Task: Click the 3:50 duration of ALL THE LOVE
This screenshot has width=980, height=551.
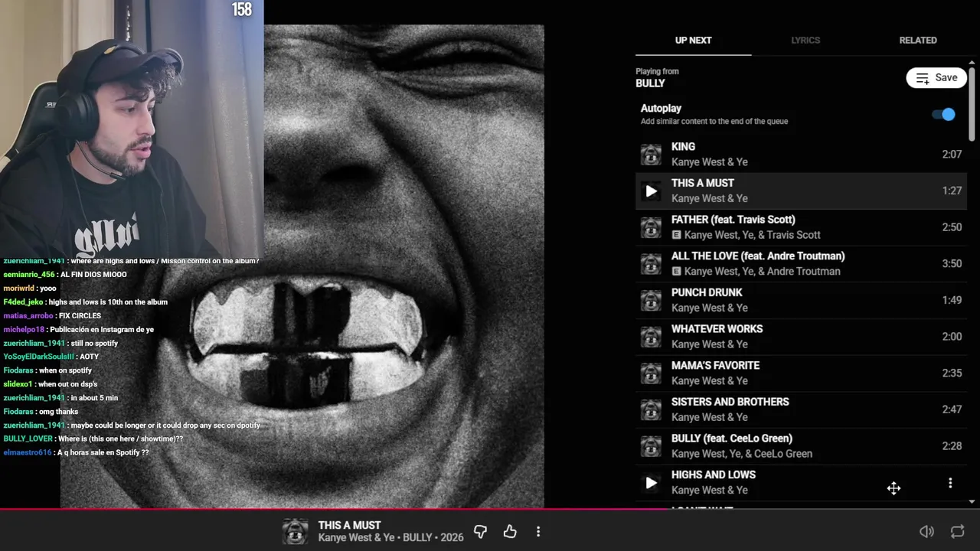Action: point(952,264)
